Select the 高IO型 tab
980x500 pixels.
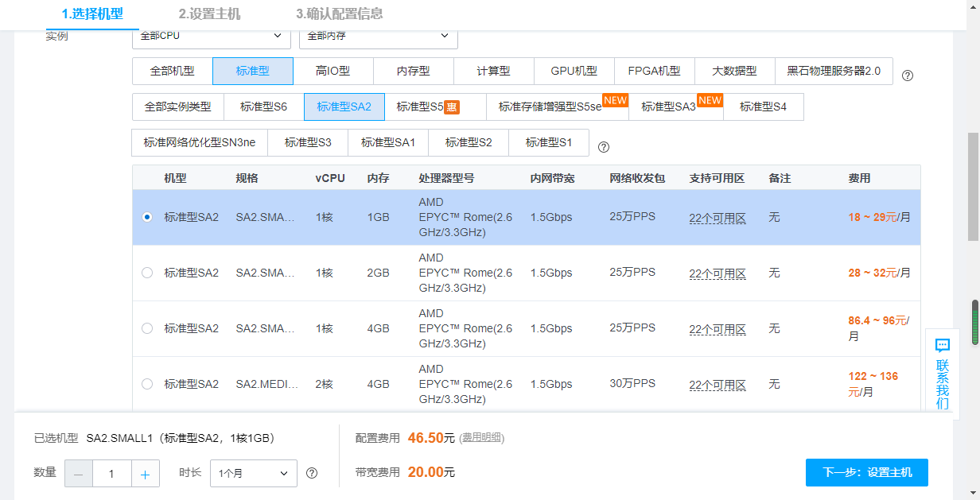click(x=333, y=71)
